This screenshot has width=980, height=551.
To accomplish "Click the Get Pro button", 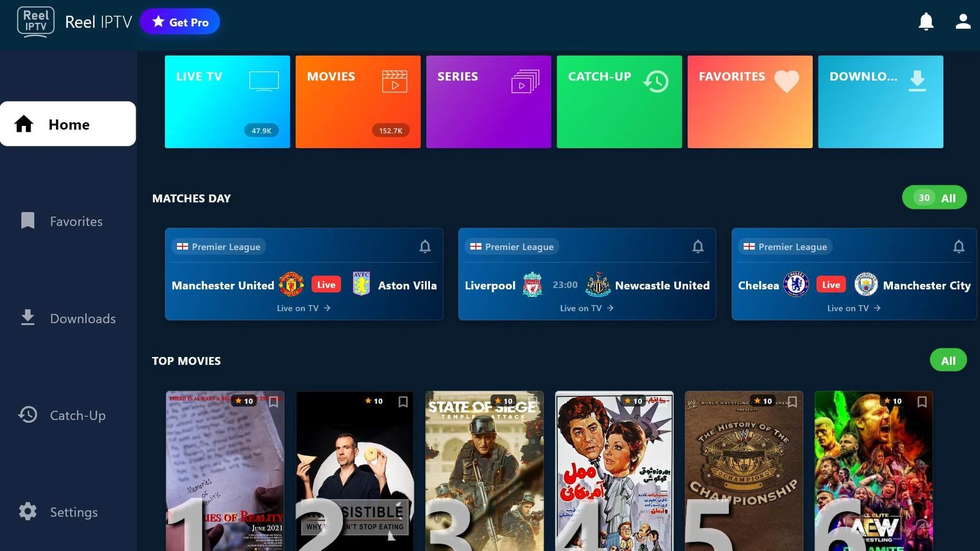I will 180,22.
